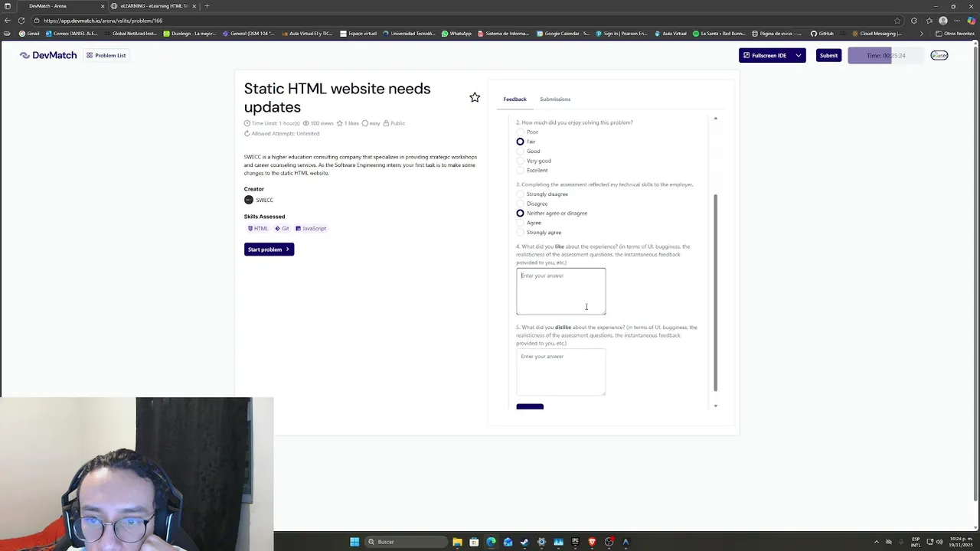This screenshot has width=980, height=551.
Task: Click the HTML skill tag
Action: click(x=258, y=228)
